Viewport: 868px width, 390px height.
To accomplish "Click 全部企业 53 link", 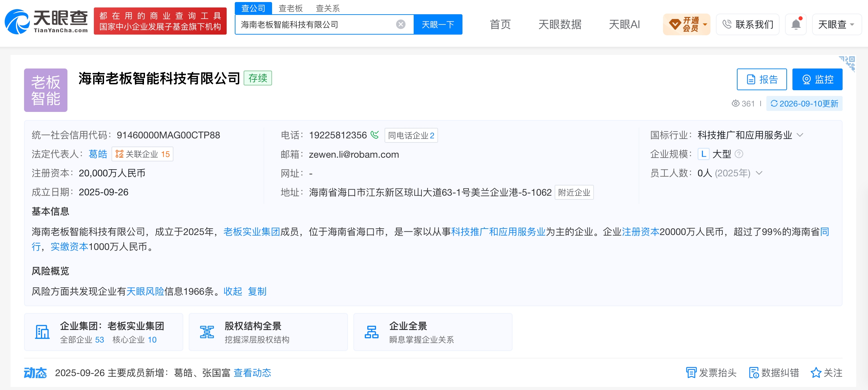I will (x=82, y=339).
